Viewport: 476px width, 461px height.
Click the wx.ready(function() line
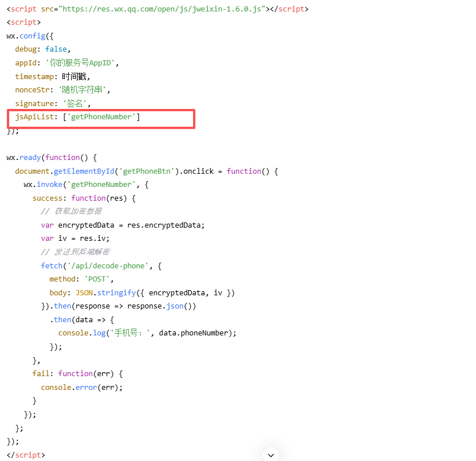pos(52,158)
